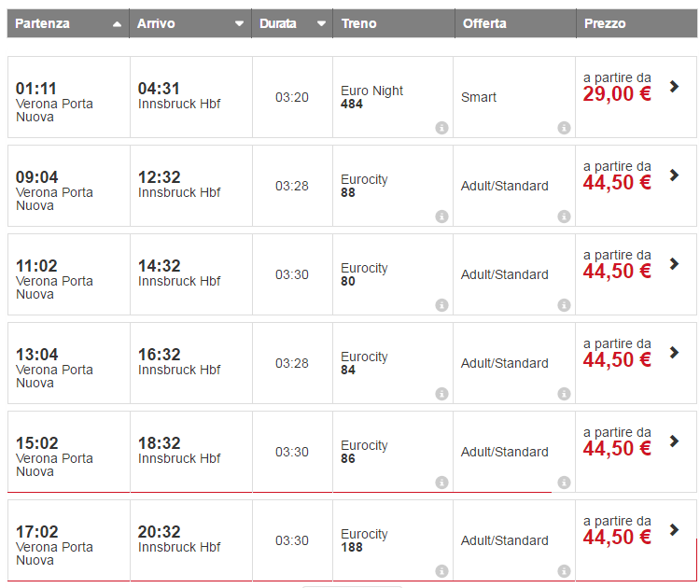This screenshot has height=588, width=700.
Task: Select 44,50 € price for 11:02 train
Action: pos(617,272)
